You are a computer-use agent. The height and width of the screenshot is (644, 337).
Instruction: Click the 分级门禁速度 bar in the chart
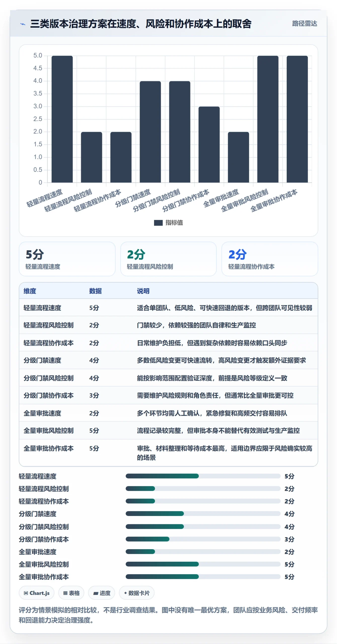(150, 132)
